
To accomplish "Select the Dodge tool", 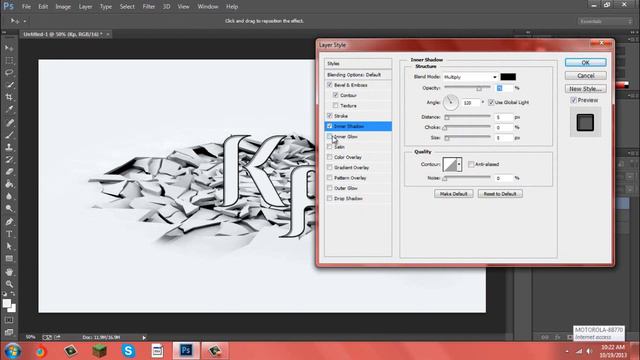I will point(9,209).
